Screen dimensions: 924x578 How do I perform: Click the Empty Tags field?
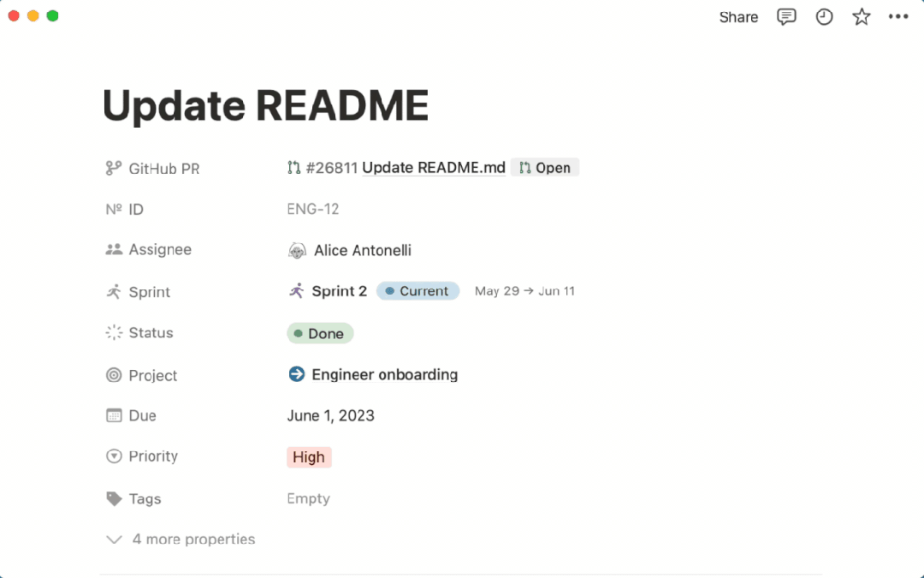[x=308, y=498]
